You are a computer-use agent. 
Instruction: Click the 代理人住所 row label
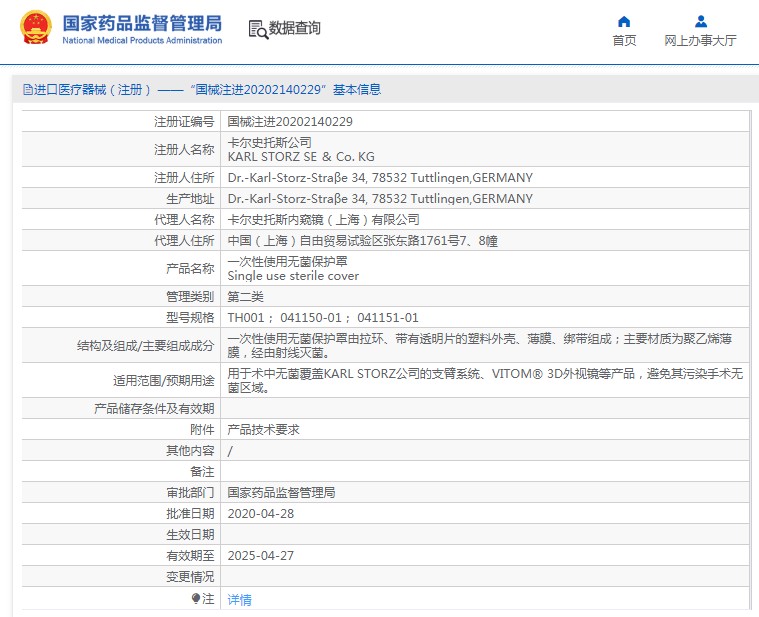coord(184,241)
